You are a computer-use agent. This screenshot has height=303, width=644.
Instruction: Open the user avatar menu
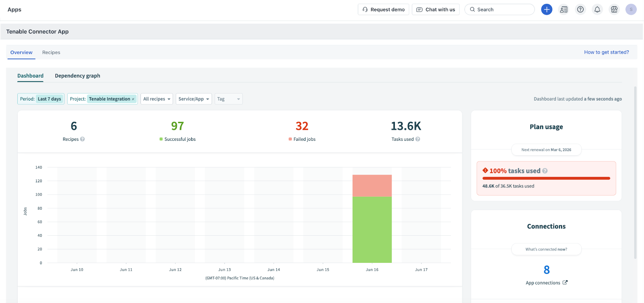631,9
